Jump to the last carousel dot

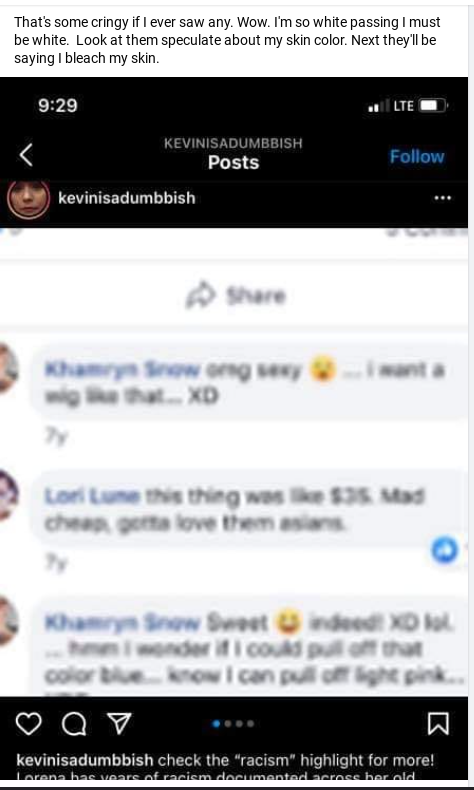coord(250,724)
